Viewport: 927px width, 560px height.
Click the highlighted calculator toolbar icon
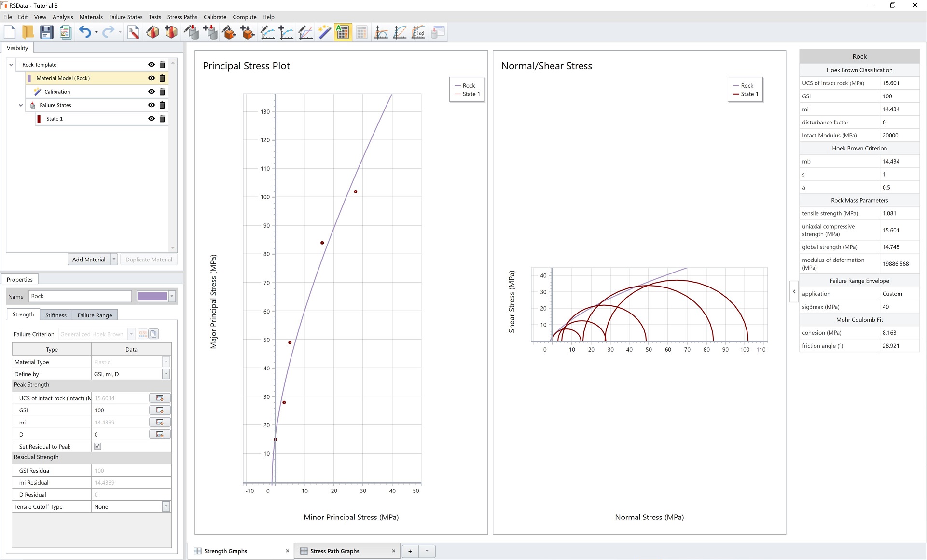(343, 32)
